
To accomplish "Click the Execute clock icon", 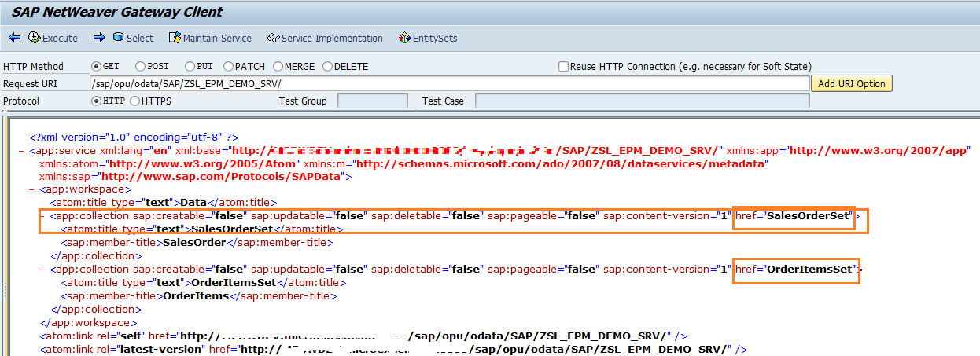I will click(x=35, y=38).
